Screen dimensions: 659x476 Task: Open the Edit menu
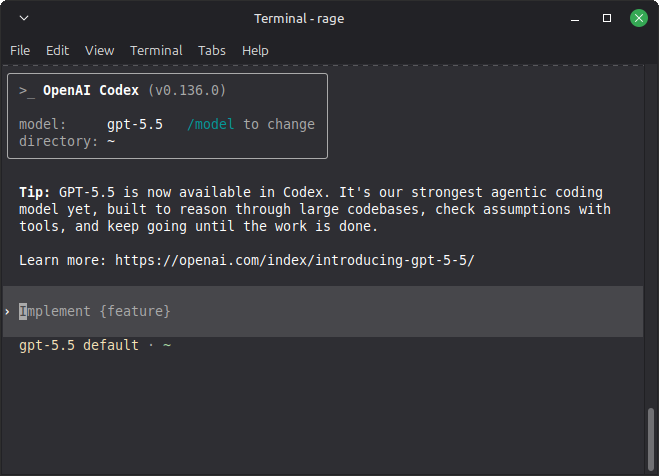click(57, 51)
